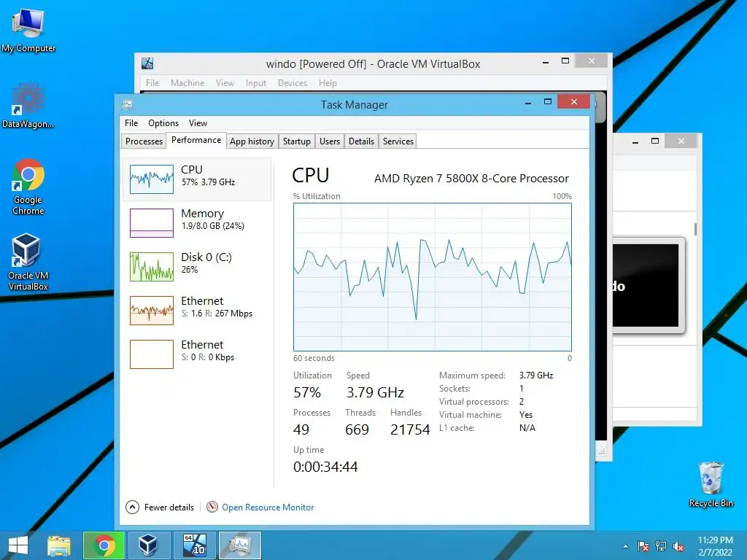The height and width of the screenshot is (560, 747).
Task: Select the Memory graph thumbnail in sidebar
Action: (152, 223)
